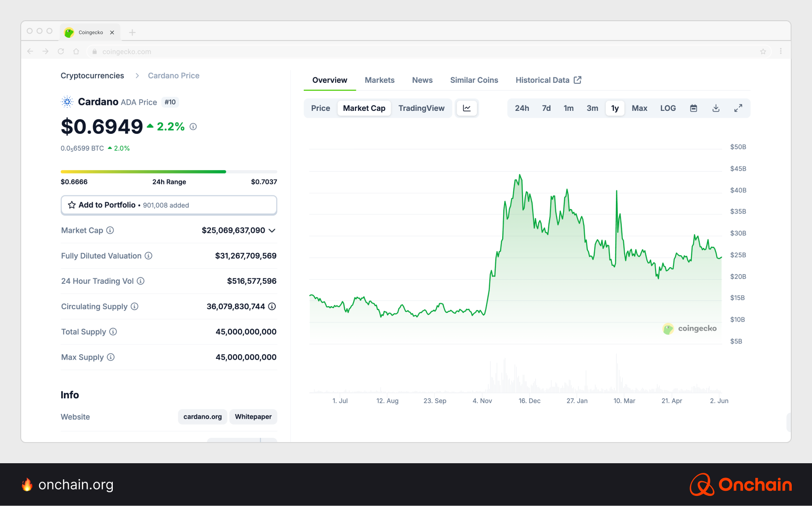Select Max chart range

click(x=640, y=108)
